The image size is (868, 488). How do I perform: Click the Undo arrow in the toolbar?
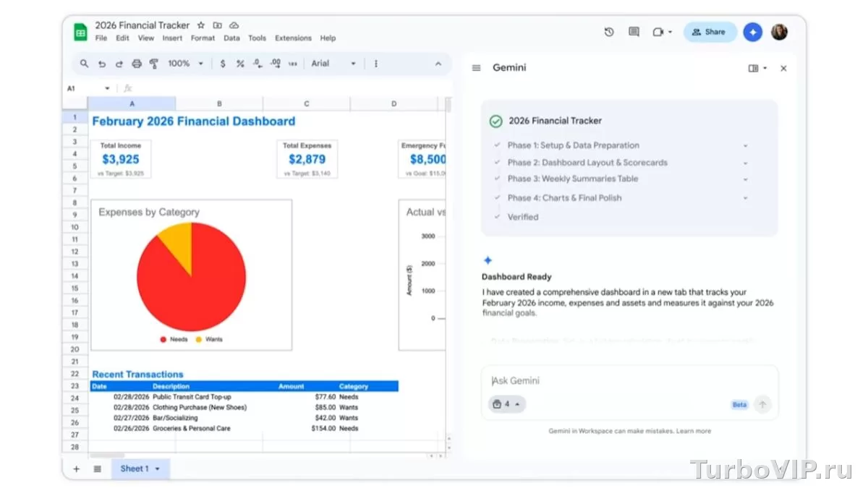click(102, 64)
